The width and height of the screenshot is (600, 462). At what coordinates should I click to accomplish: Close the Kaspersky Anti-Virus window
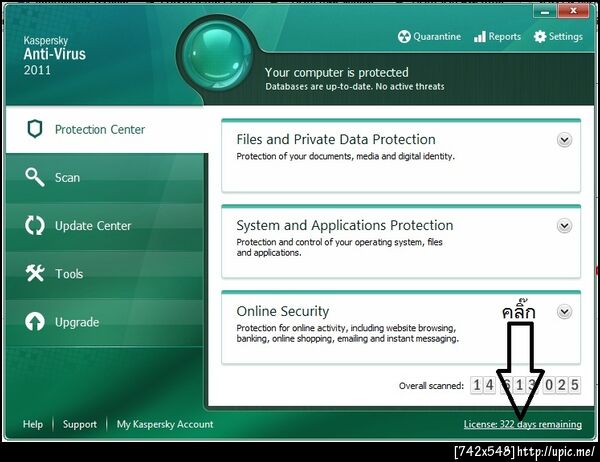pos(573,11)
